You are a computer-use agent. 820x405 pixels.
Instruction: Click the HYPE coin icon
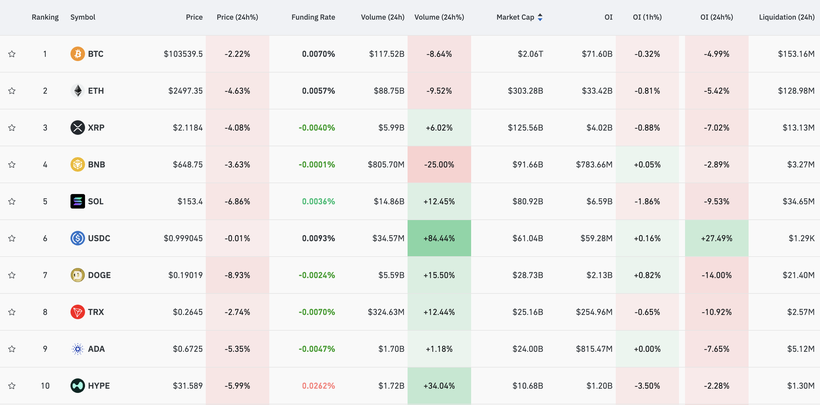(77, 386)
